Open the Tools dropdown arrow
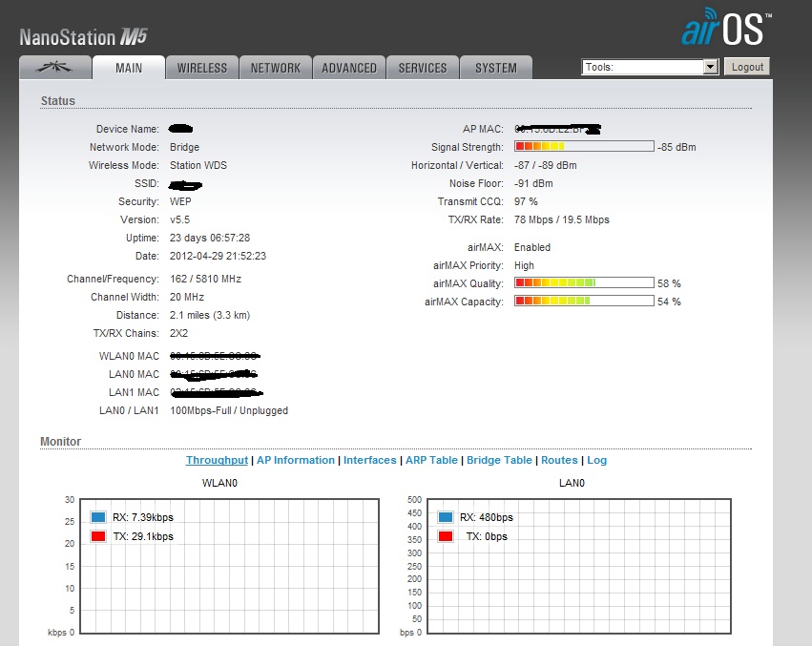Image resolution: width=812 pixels, height=646 pixels. tap(711, 67)
